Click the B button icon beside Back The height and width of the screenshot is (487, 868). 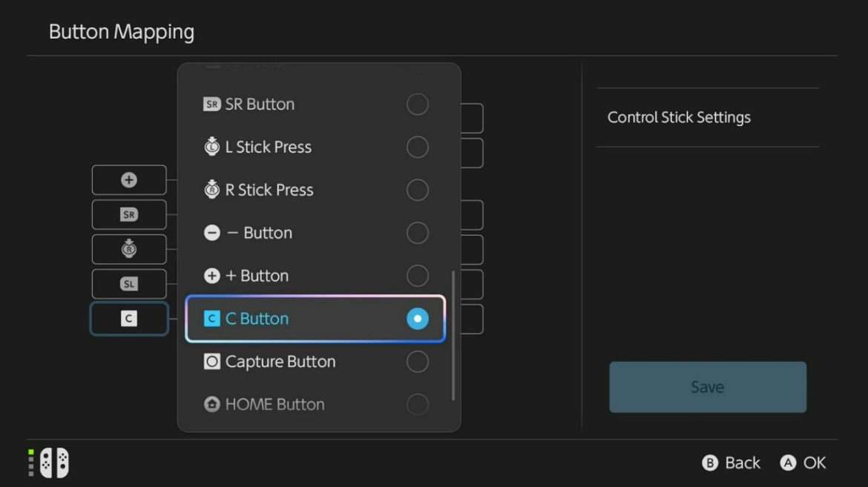tap(710, 463)
